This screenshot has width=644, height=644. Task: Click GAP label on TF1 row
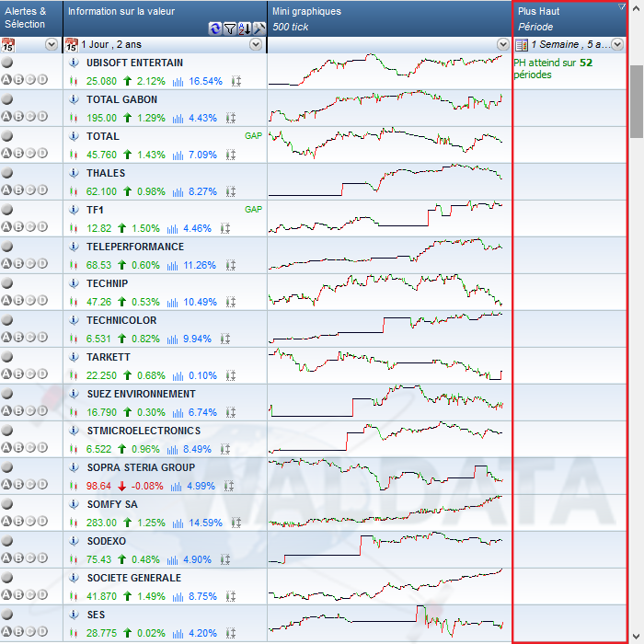(x=253, y=210)
